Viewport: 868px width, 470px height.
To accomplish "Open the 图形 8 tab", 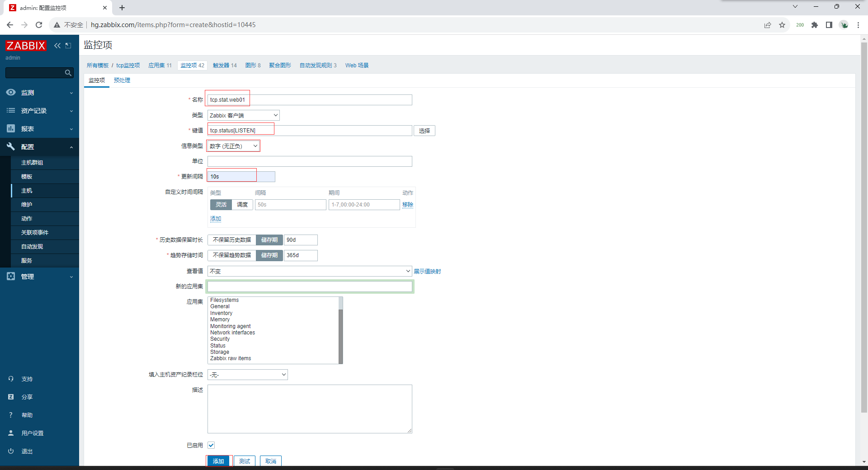I will tap(253, 66).
